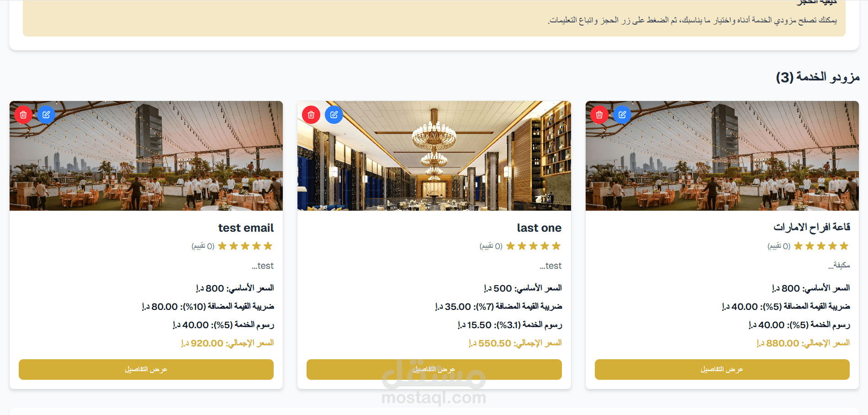Click rating stars on قاعة افراح الامارات
This screenshot has height=415, width=868.
click(x=821, y=246)
